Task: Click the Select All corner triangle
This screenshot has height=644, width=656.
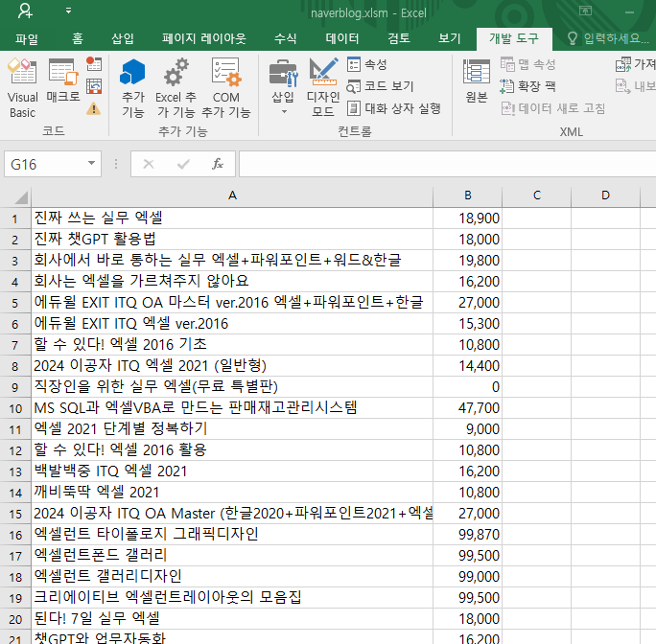Action: (x=20, y=196)
